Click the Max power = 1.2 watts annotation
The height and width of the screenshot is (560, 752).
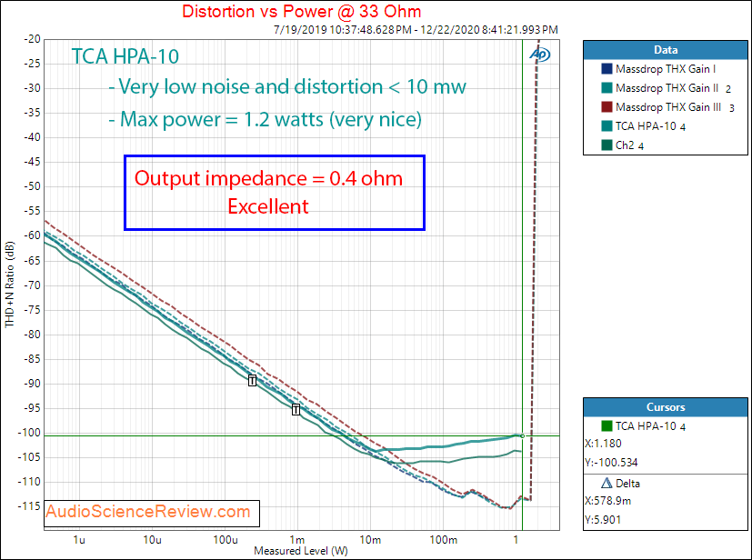click(x=266, y=119)
